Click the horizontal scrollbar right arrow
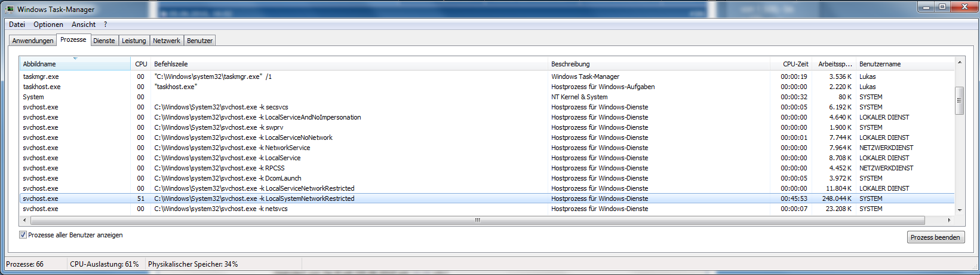Screen dimensions: 980x275 [949, 220]
